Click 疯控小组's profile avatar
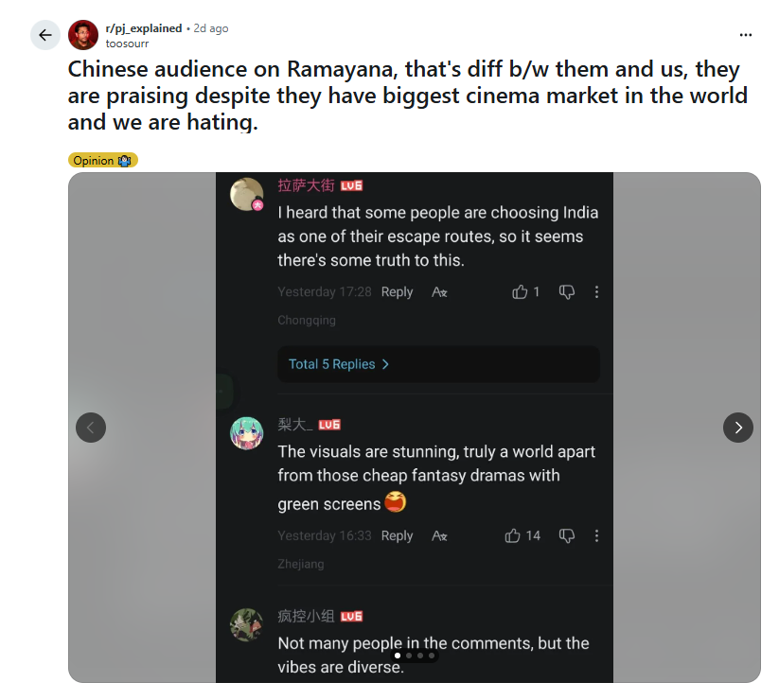The height and width of the screenshot is (700, 779). point(246,624)
